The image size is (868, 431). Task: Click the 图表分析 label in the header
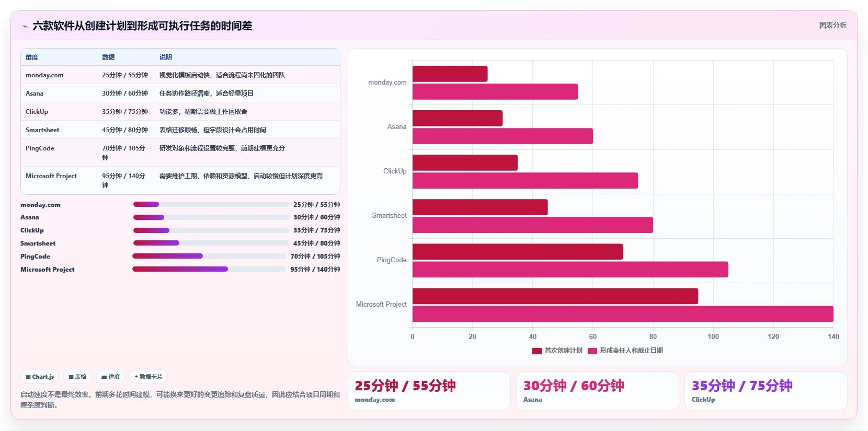tap(832, 25)
